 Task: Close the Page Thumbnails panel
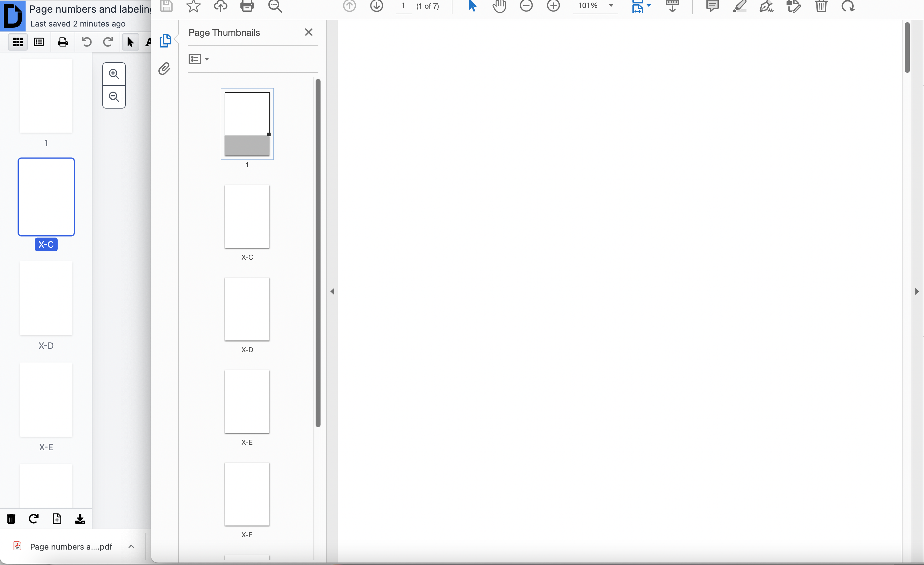(x=309, y=32)
